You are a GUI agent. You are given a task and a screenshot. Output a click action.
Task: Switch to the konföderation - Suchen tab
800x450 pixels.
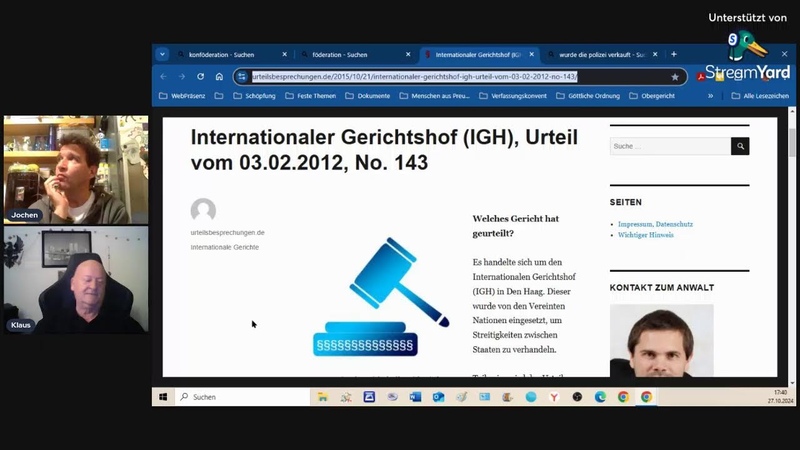pos(221,55)
